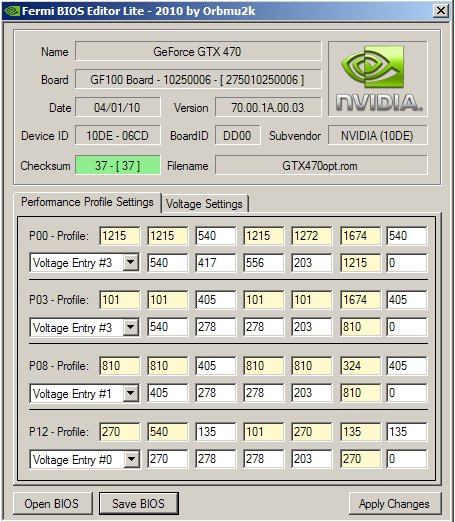The width and height of the screenshot is (455, 522).
Task: Click the 556 field in P00 voltage row
Action: pyautogui.click(x=264, y=263)
